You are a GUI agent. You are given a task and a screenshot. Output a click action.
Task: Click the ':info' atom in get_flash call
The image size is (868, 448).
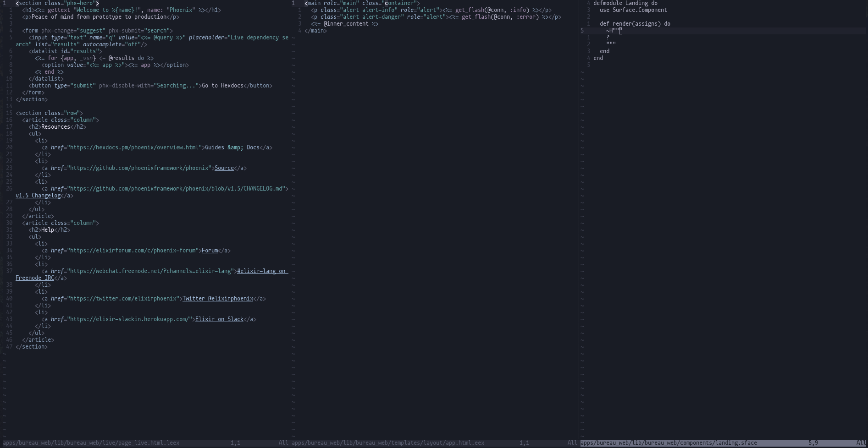[518, 10]
